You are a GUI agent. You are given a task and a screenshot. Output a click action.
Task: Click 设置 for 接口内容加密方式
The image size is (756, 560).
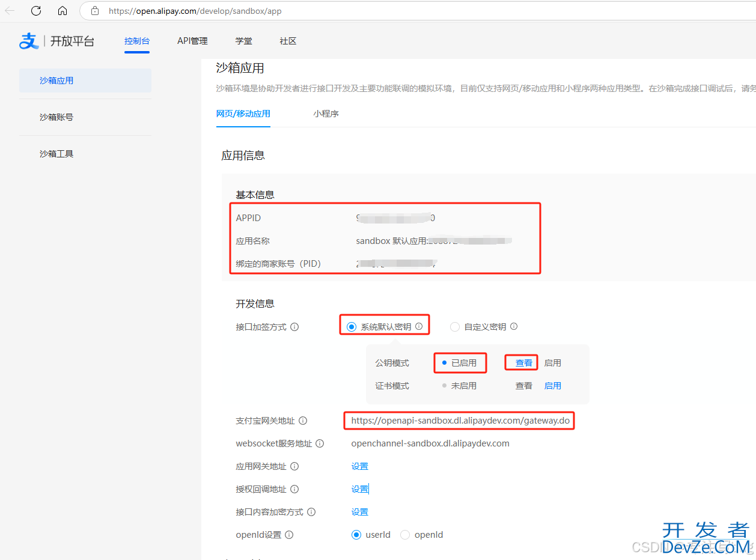point(360,512)
